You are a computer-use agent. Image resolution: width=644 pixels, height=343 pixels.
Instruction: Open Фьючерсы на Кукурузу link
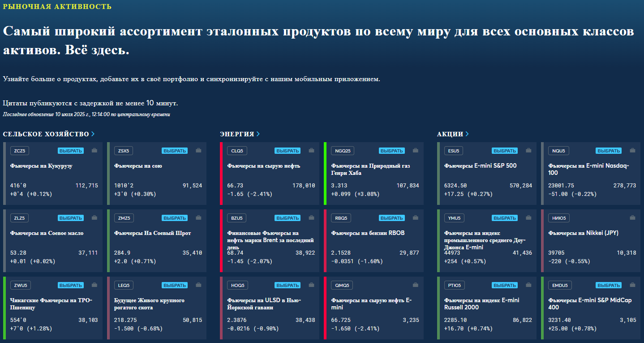[x=41, y=166]
